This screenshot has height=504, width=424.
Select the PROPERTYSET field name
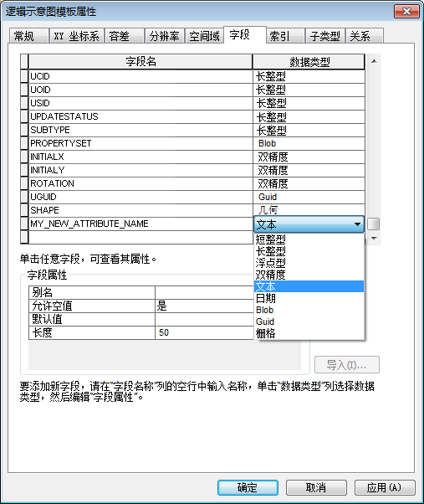point(140,143)
